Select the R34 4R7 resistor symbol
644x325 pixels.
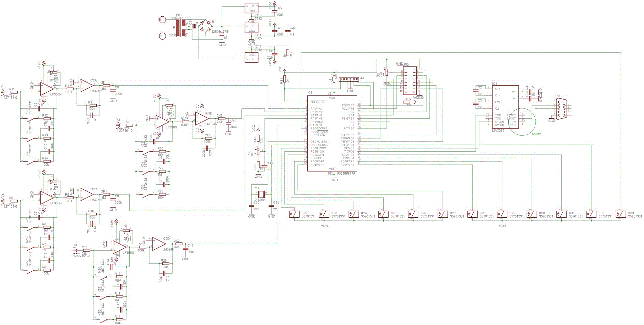coord(407,102)
